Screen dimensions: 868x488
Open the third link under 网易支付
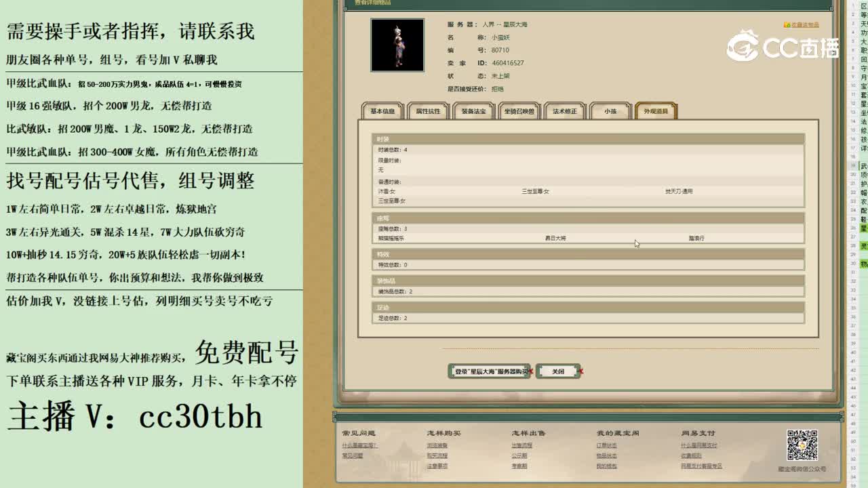pos(701,466)
